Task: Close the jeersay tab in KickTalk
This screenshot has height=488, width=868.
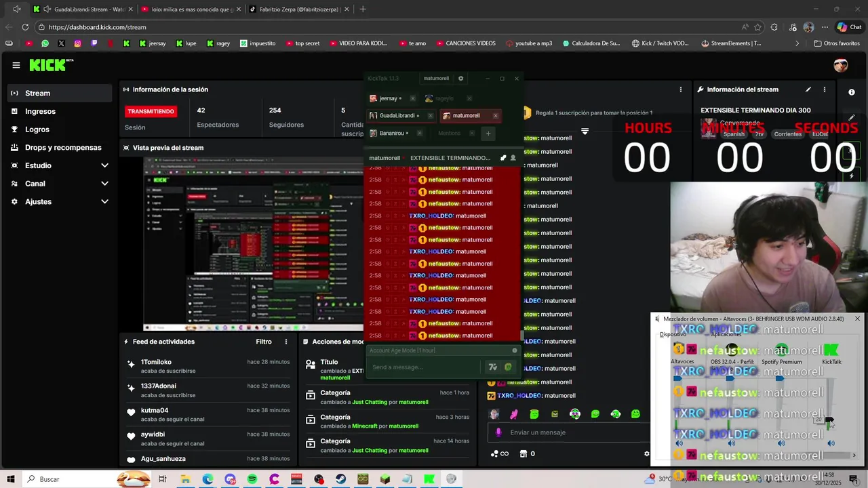Action: (412, 99)
